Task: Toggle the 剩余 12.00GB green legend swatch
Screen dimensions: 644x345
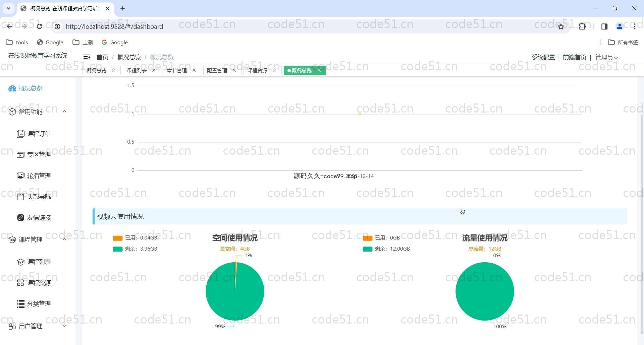Action: (368, 249)
